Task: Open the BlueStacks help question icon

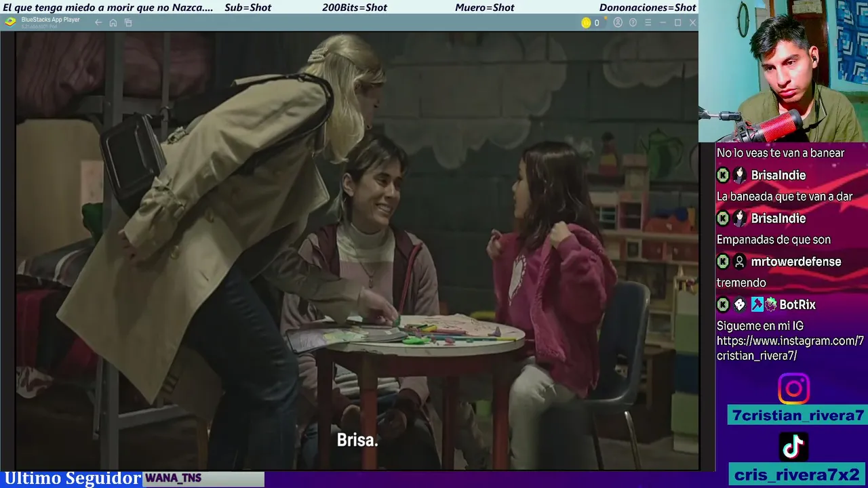Action: [x=633, y=22]
